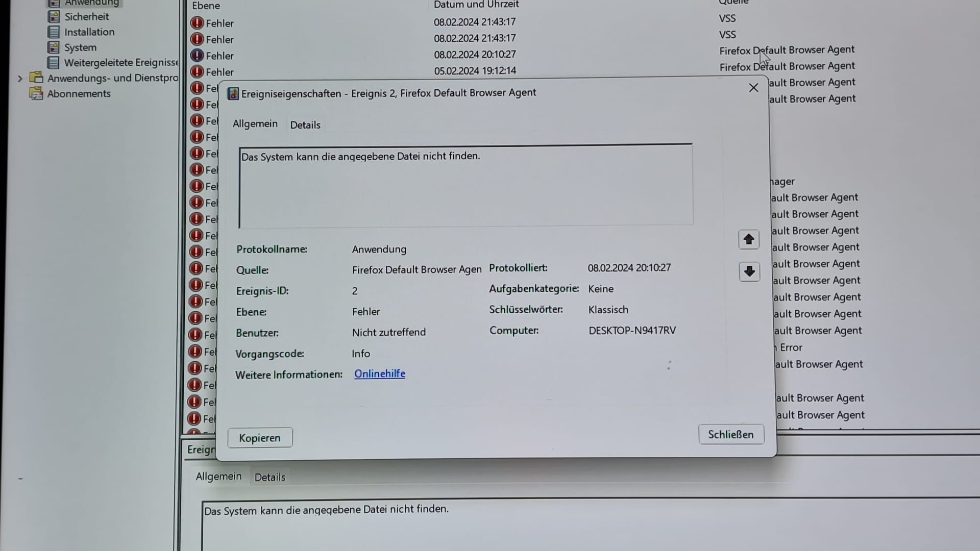
Task: Close the Ereigniseigenschaften dialog with X
Action: click(753, 88)
